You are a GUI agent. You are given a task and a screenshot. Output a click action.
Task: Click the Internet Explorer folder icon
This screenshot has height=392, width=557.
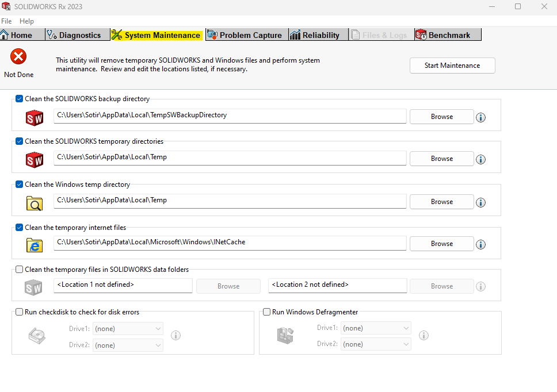tap(35, 245)
